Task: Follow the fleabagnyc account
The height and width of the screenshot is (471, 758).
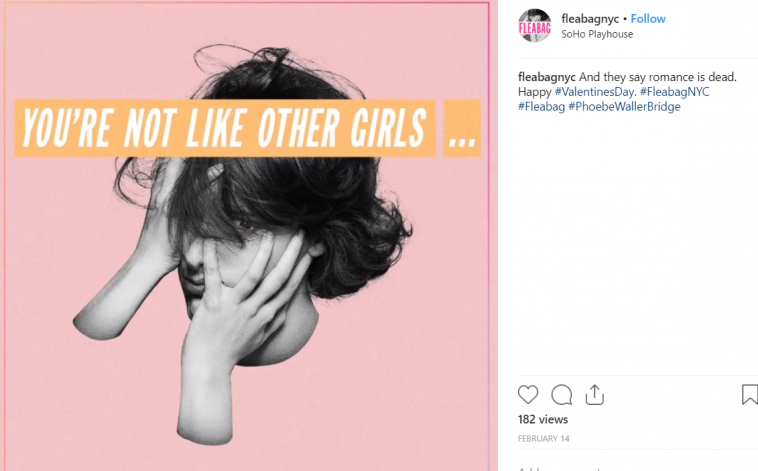Action: click(x=648, y=19)
